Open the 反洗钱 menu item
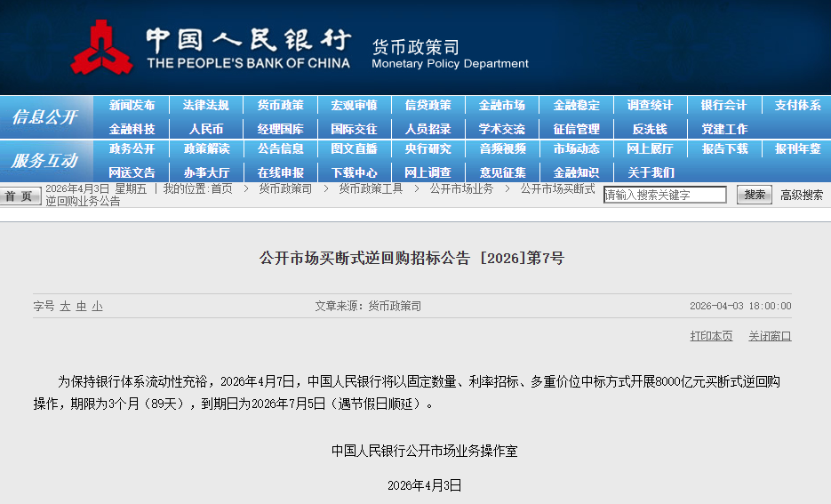Image resolution: width=831 pixels, height=504 pixels. tap(650, 129)
